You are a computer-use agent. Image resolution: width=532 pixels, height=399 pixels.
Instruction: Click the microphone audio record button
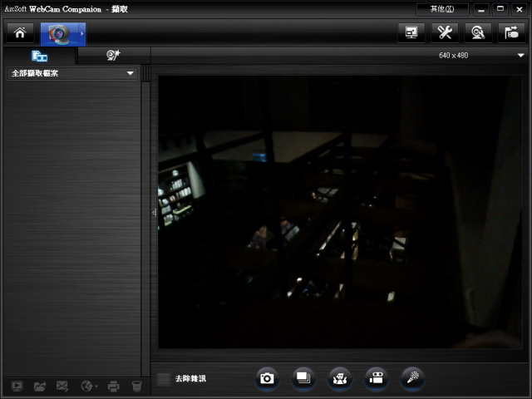coord(412,378)
